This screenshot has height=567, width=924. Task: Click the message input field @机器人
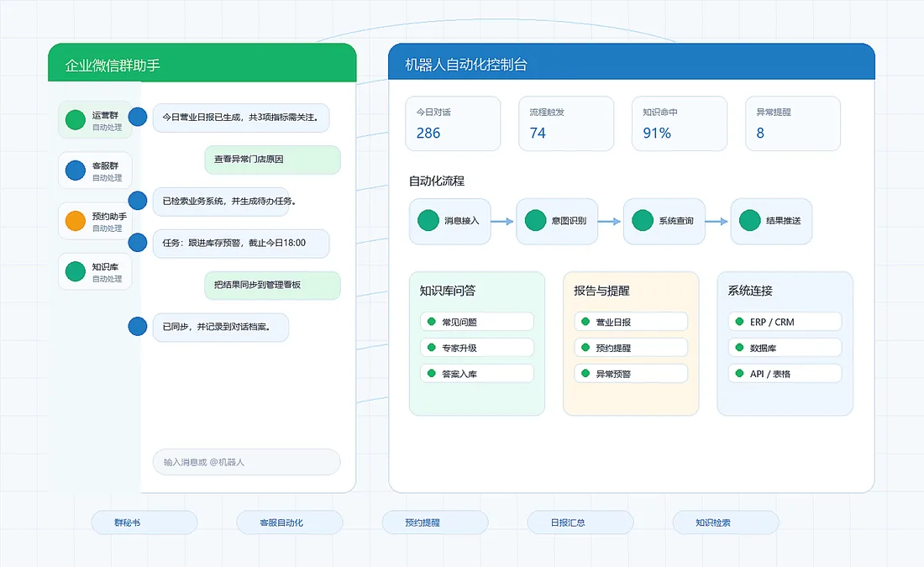[247, 462]
